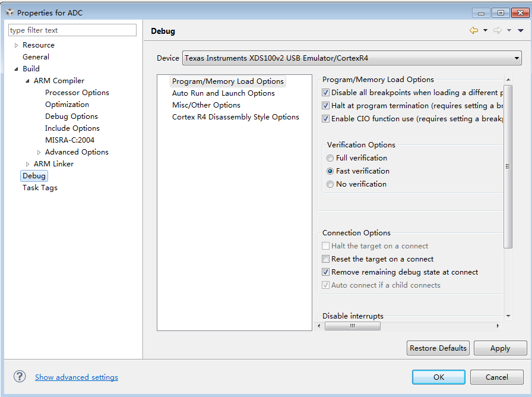This screenshot has width=532, height=397.
Task: Click the forward navigation arrow icon
Action: [497, 30]
